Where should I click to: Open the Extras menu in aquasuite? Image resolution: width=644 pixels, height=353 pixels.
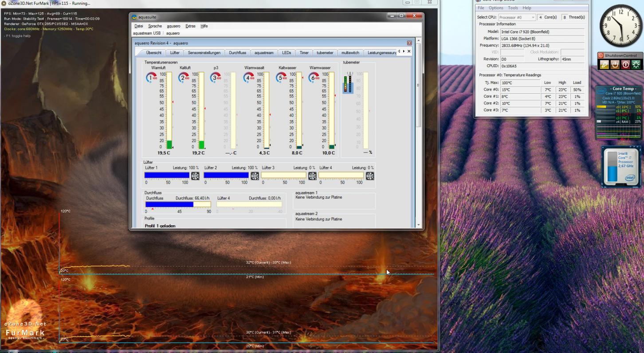click(190, 26)
